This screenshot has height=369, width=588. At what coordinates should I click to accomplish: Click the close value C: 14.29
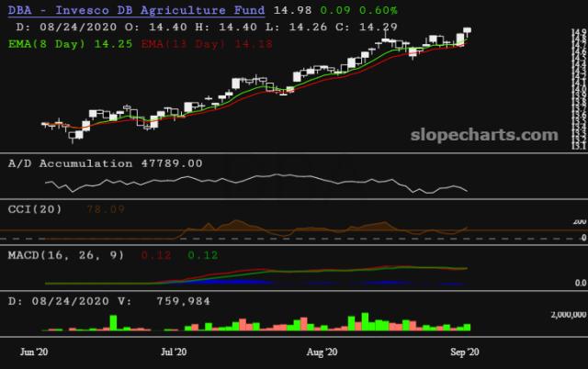coord(366,27)
